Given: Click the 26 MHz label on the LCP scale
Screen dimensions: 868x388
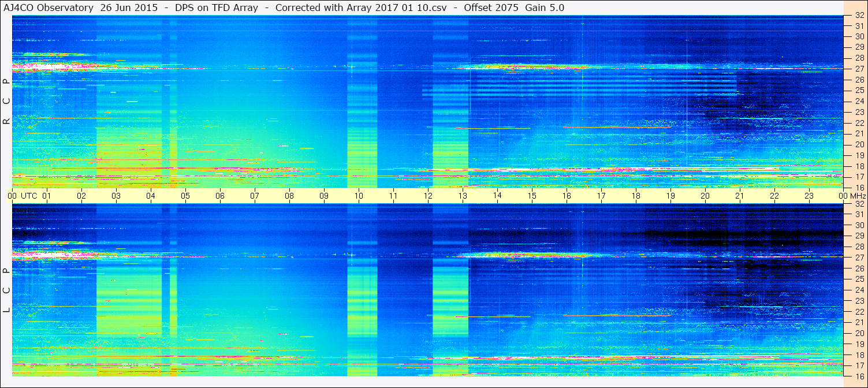Looking at the screenshot, I should 859,268.
